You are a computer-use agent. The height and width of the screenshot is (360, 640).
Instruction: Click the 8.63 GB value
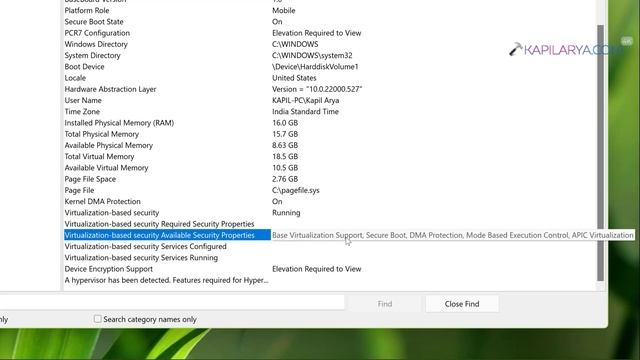(285, 145)
